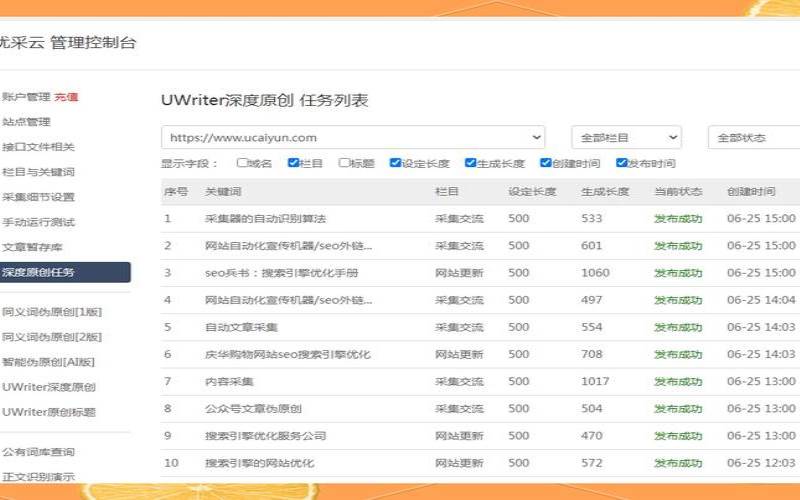800x500 pixels.
Task: Open 文章暂存库 sidebar item
Action: [x=32, y=247]
